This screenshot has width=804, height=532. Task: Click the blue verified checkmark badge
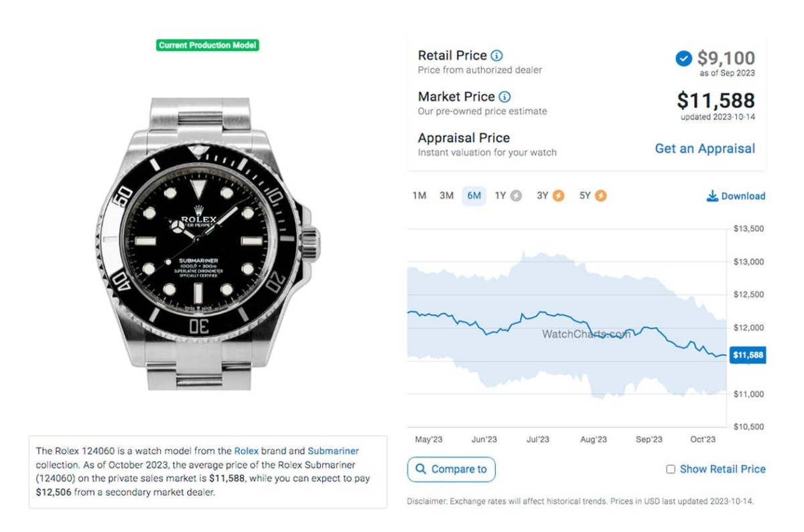(x=683, y=59)
